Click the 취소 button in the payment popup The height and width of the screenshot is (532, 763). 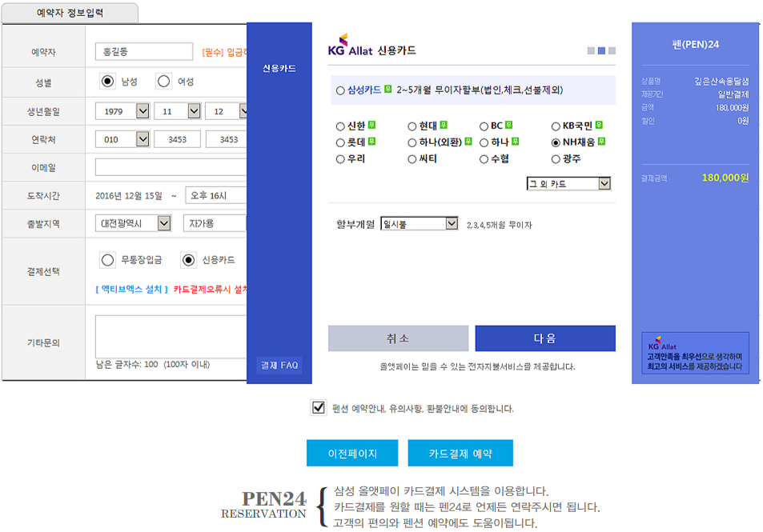(398, 338)
